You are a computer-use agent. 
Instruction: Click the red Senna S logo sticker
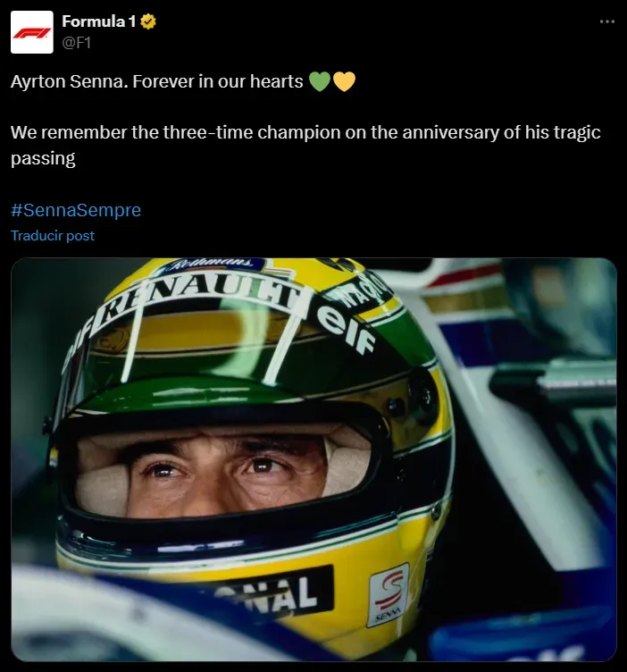[389, 593]
